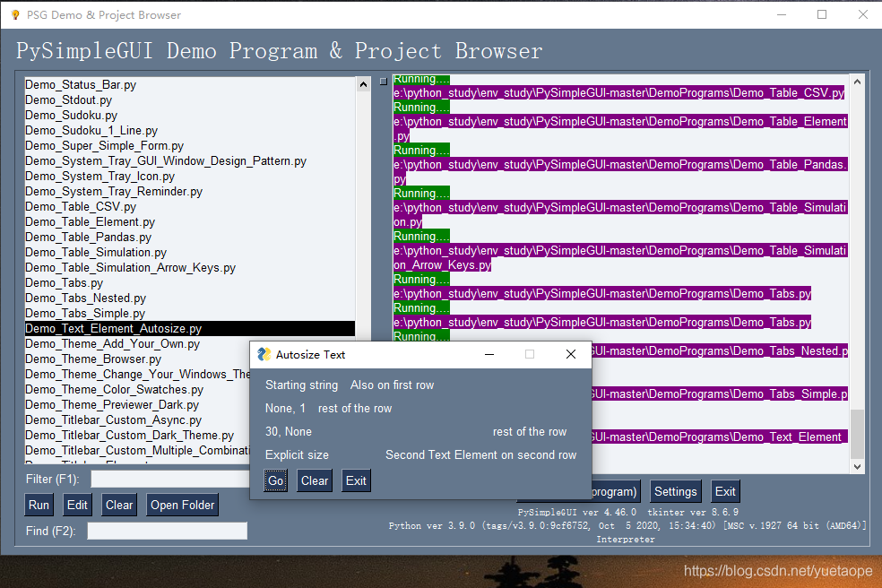Select Demo_Table_Element.py in the list
This screenshot has height=588, width=882.
click(x=189, y=221)
